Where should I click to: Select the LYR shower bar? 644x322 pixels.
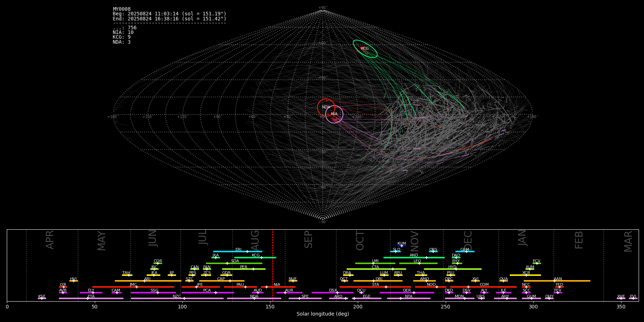(63, 287)
